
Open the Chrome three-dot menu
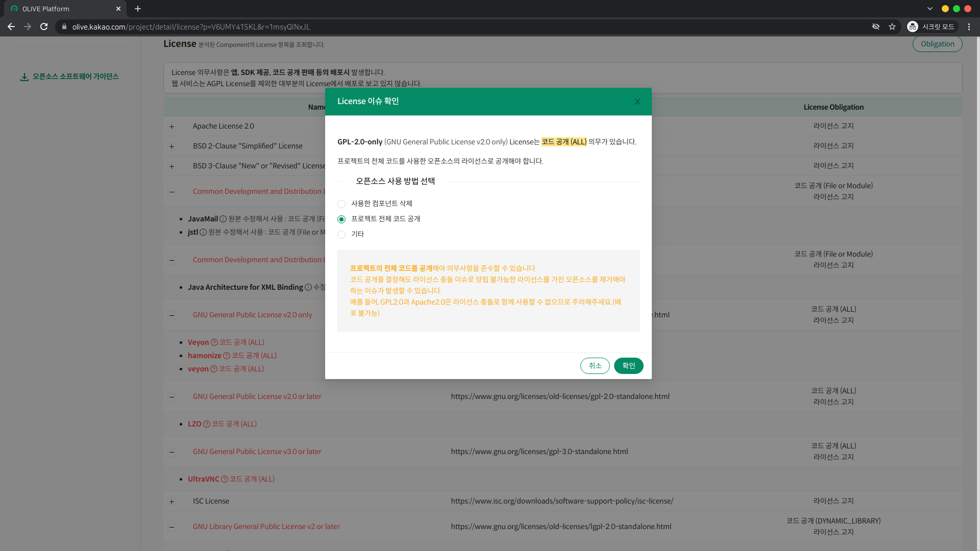[x=969, y=27]
